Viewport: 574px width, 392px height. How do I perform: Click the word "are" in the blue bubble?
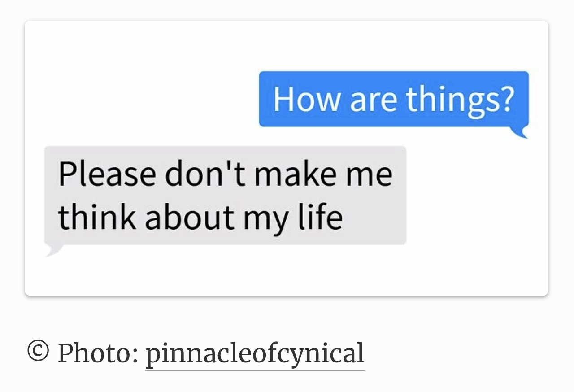[x=373, y=100]
